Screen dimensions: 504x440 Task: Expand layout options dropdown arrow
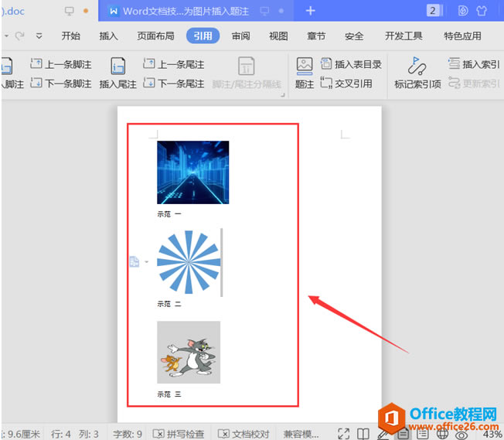point(147,262)
